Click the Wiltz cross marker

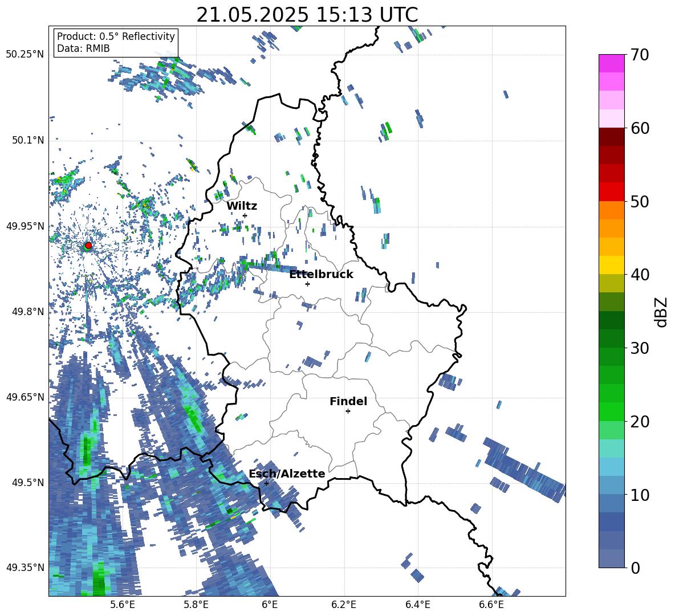click(245, 215)
